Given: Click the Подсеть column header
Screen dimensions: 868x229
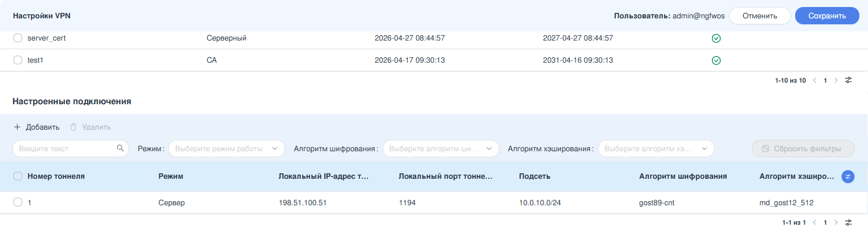Looking at the screenshot, I should tap(534, 176).
